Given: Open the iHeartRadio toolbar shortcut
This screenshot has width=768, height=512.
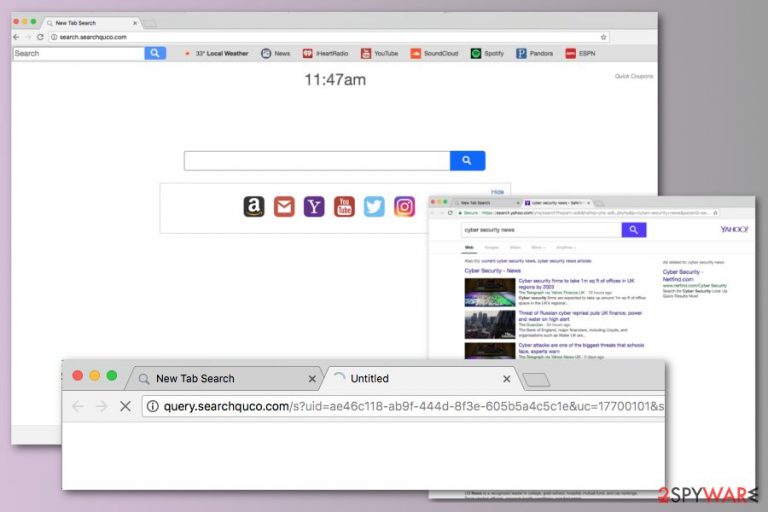Looking at the screenshot, I should pyautogui.click(x=325, y=53).
